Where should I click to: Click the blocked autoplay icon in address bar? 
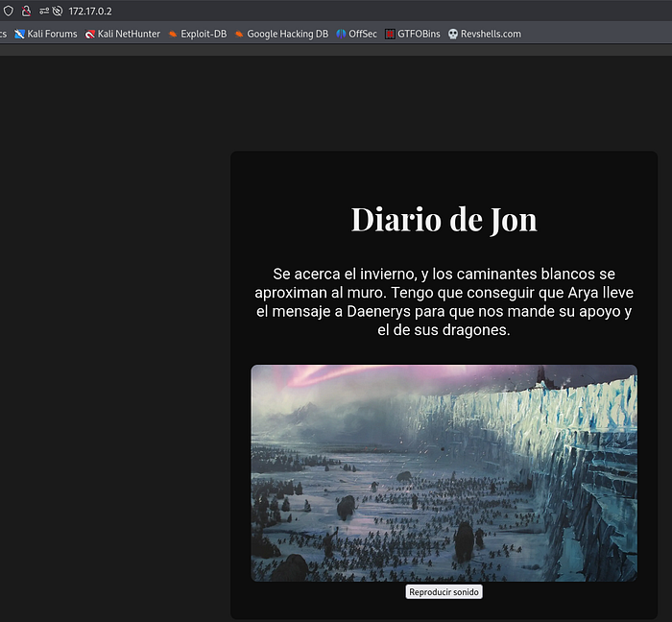(58, 11)
